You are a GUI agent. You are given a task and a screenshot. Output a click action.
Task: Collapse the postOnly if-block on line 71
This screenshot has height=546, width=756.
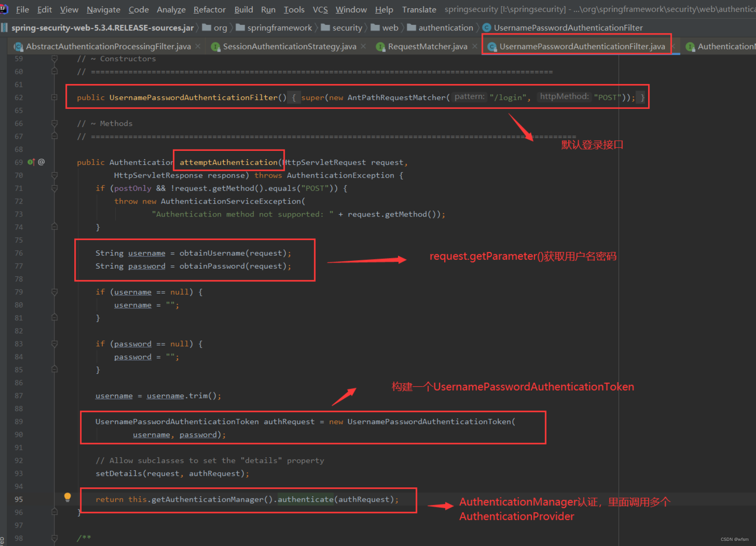[54, 188]
